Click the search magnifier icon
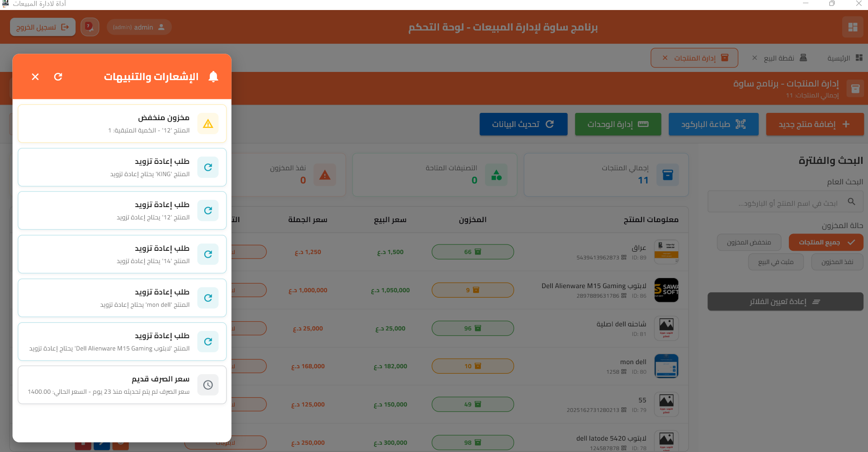The image size is (868, 452). (851, 202)
